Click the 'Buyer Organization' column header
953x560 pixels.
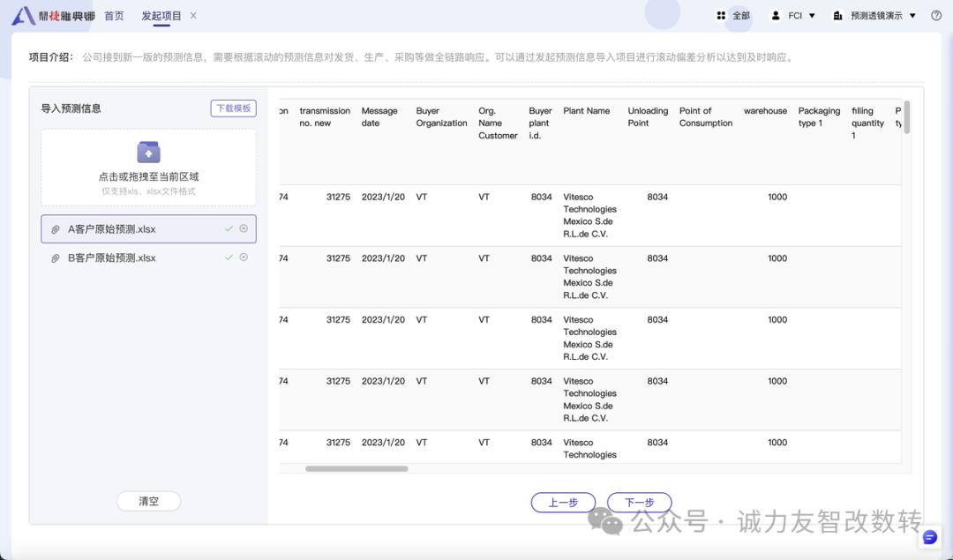[441, 117]
